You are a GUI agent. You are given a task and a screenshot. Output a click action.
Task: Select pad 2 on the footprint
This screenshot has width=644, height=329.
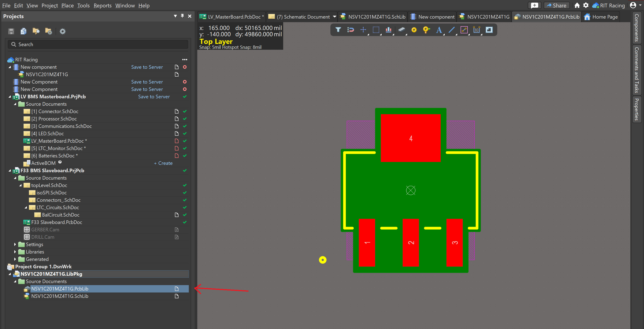[x=410, y=242]
